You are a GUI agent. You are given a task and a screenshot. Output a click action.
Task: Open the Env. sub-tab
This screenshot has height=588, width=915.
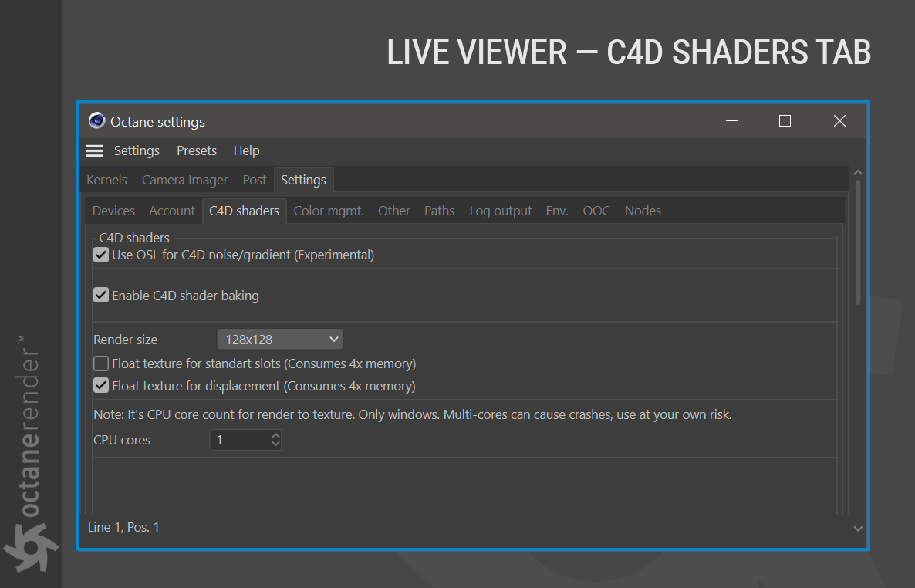(557, 211)
